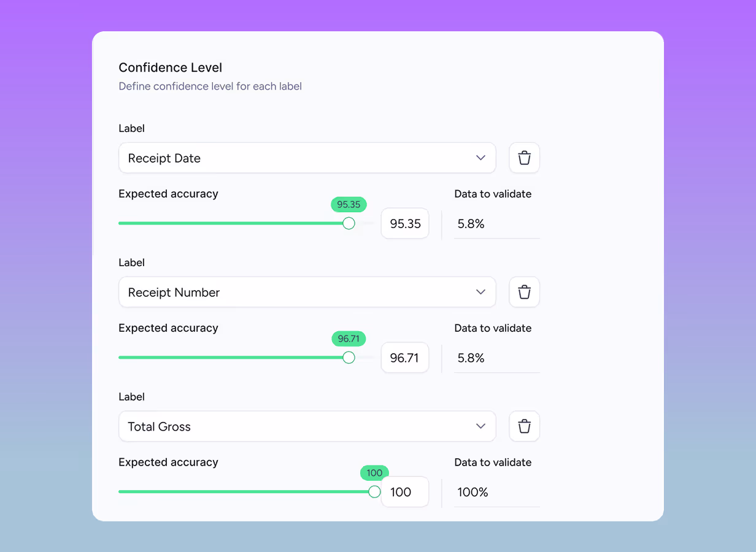This screenshot has height=552, width=756.
Task: Click the slider handle at 95.35
Action: [349, 223]
